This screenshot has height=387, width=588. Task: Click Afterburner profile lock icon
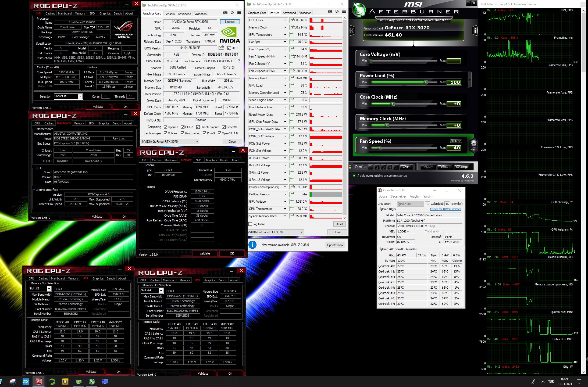pos(350,167)
